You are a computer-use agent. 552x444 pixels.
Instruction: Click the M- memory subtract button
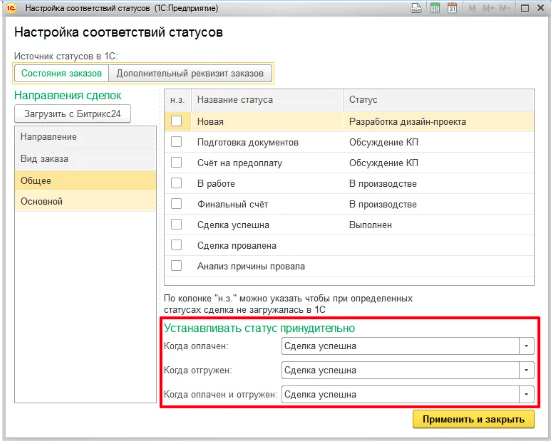504,8
